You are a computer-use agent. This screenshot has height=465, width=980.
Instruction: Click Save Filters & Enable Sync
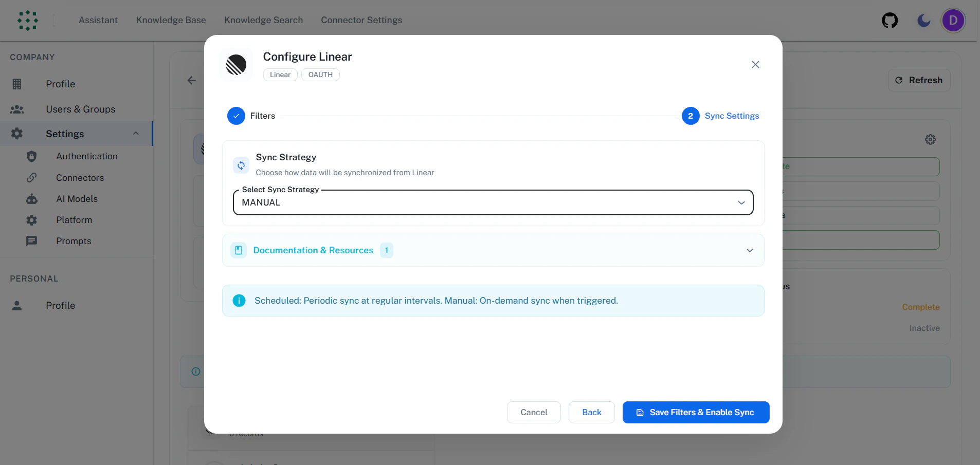point(695,412)
